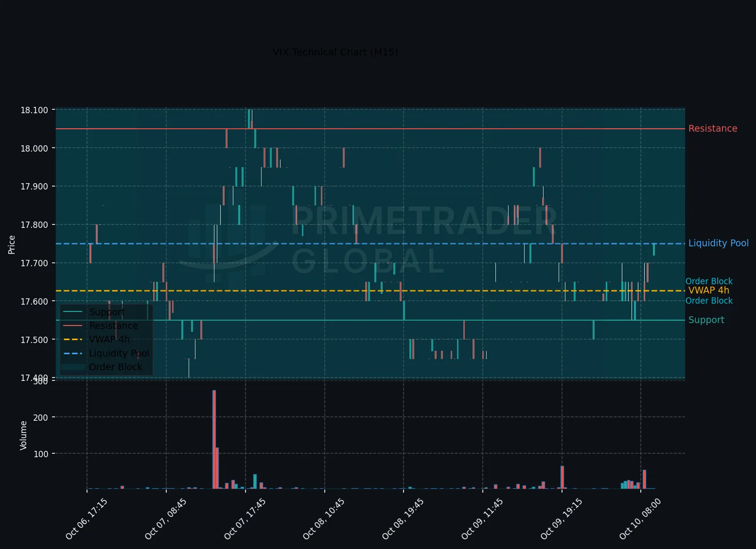The height and width of the screenshot is (549, 756).
Task: Click the 'Oct 06, 17:15' time label
Action: 87,519
